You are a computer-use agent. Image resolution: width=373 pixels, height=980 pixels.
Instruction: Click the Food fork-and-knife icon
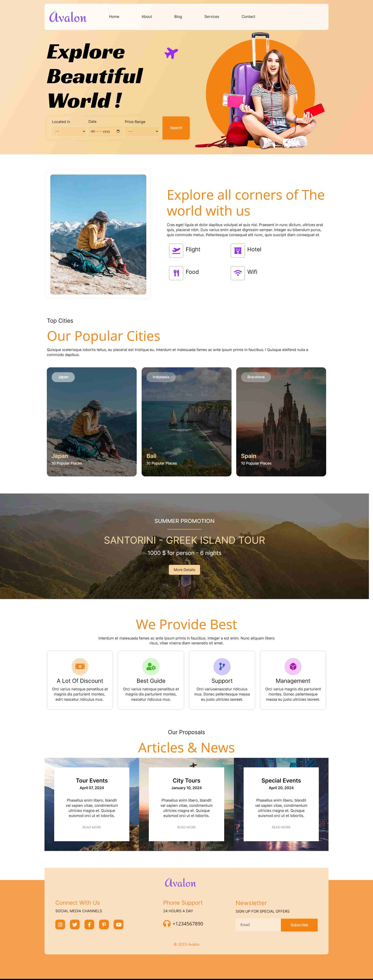176,273
